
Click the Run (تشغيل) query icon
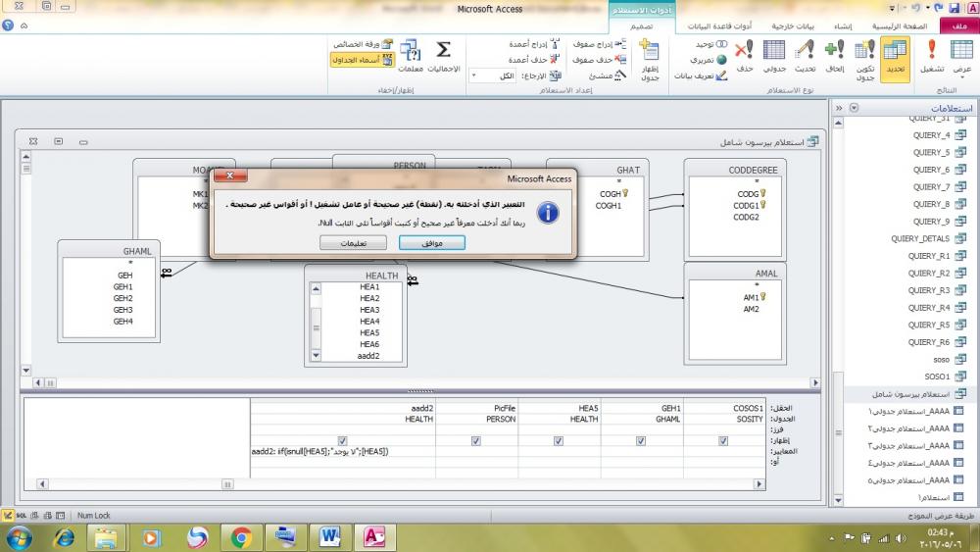(x=931, y=56)
